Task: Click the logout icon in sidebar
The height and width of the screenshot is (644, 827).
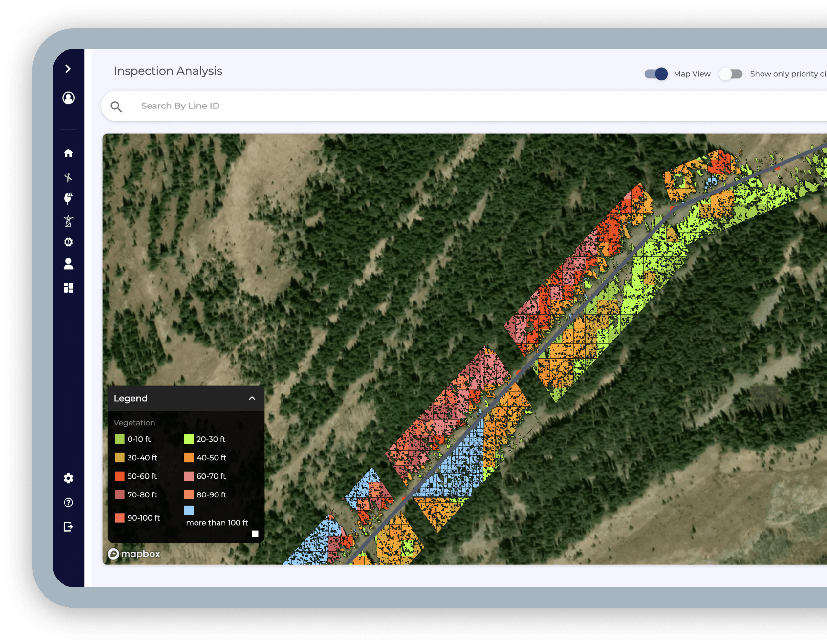Action: [x=68, y=526]
